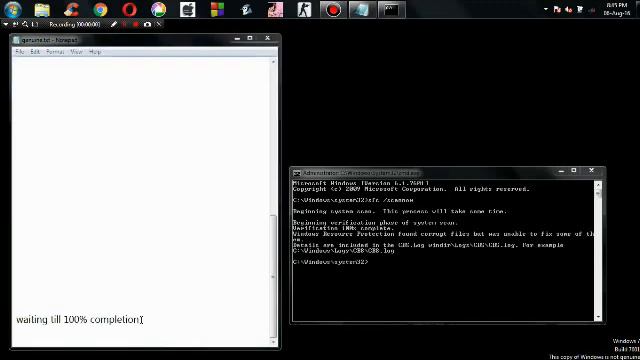Open Picasa from the taskbar
Screen dimensions: 640x360
158,9
